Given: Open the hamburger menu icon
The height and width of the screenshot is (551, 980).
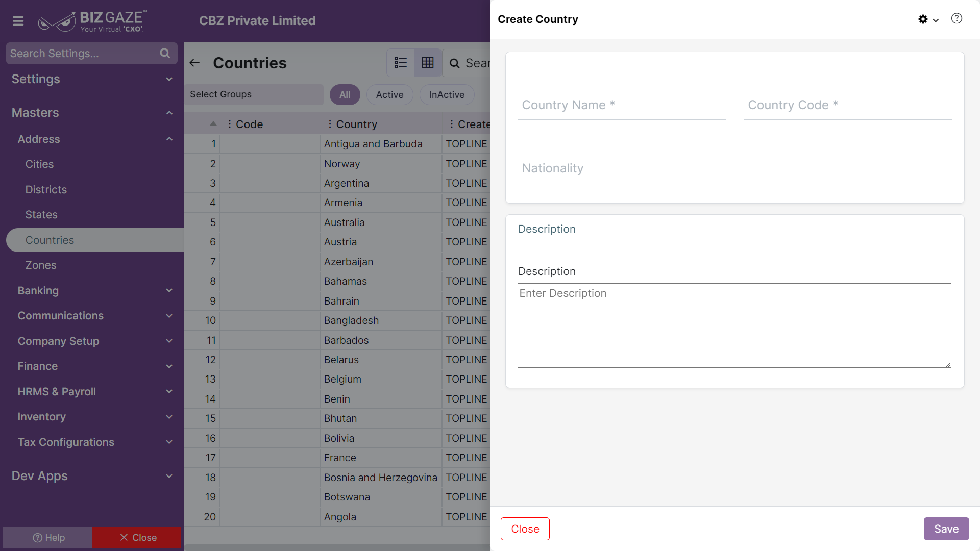Looking at the screenshot, I should tap(18, 21).
